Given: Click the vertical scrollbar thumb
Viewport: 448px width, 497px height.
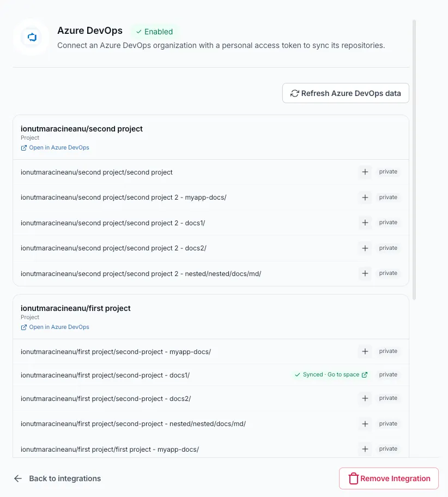Looking at the screenshot, I should pos(414,160).
